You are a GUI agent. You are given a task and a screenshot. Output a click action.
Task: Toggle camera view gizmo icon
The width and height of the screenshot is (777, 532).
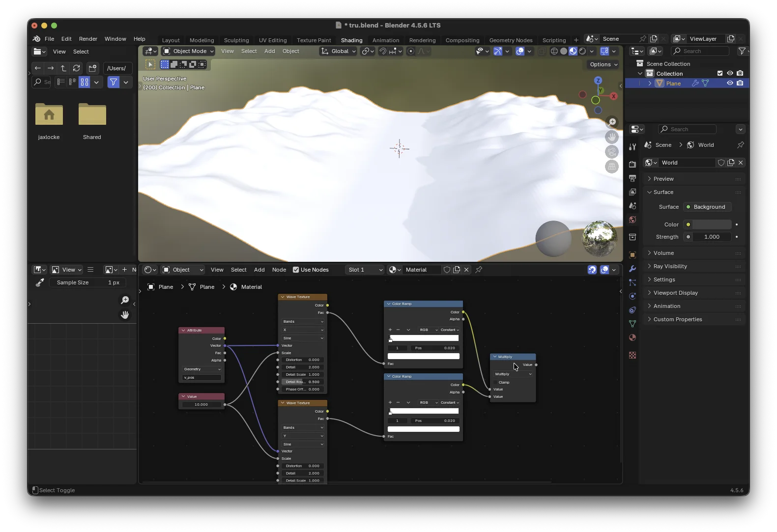coord(612,152)
